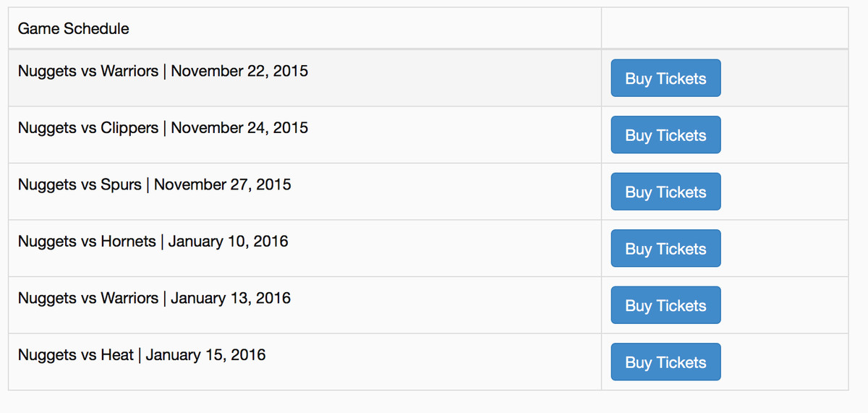Image resolution: width=868 pixels, height=413 pixels.
Task: Click Nuggets vs Warriors text in January row
Action: click(x=88, y=298)
